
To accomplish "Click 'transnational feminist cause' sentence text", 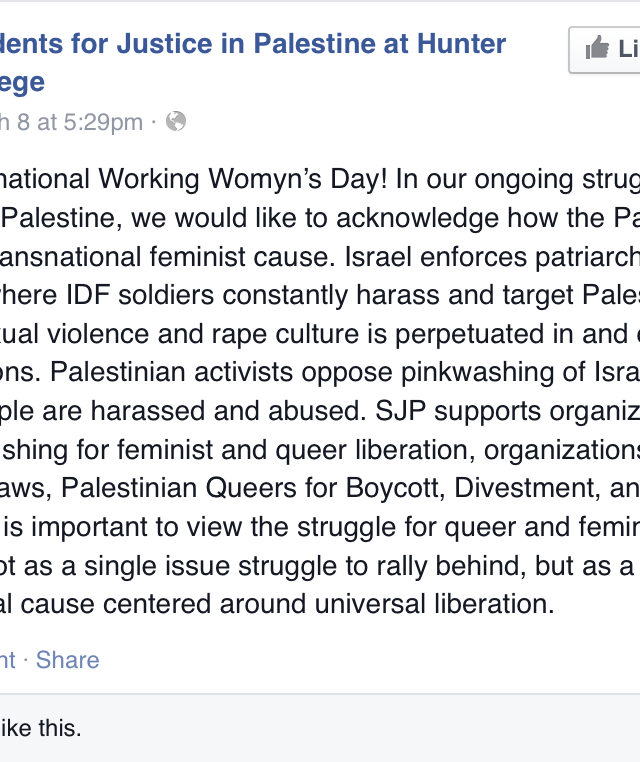I will (x=168, y=257).
